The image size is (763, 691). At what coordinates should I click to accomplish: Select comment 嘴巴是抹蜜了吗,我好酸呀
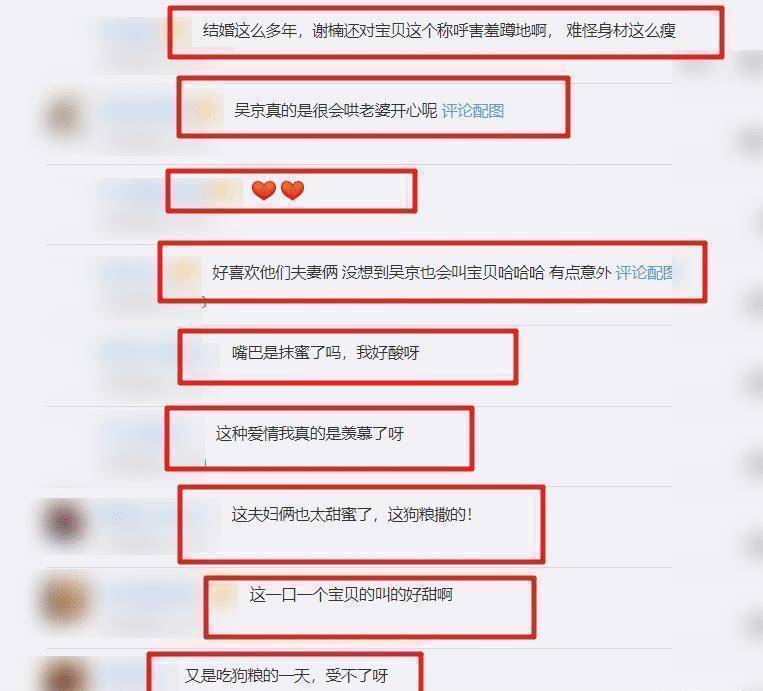click(326, 352)
